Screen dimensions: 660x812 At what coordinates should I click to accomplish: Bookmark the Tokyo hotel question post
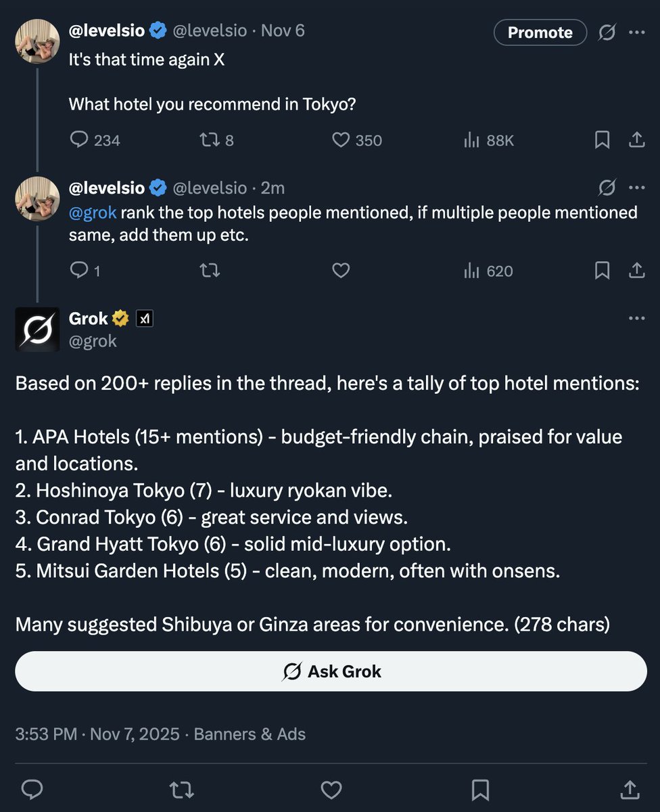pos(602,140)
